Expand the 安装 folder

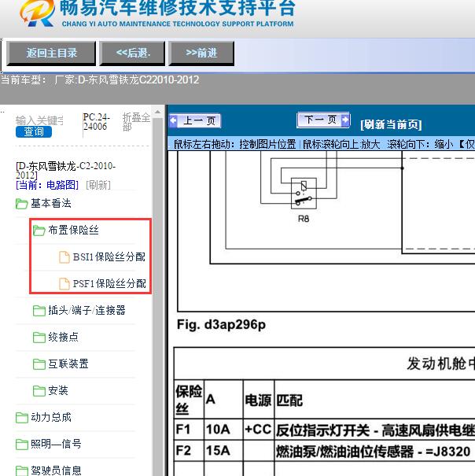click(x=58, y=390)
